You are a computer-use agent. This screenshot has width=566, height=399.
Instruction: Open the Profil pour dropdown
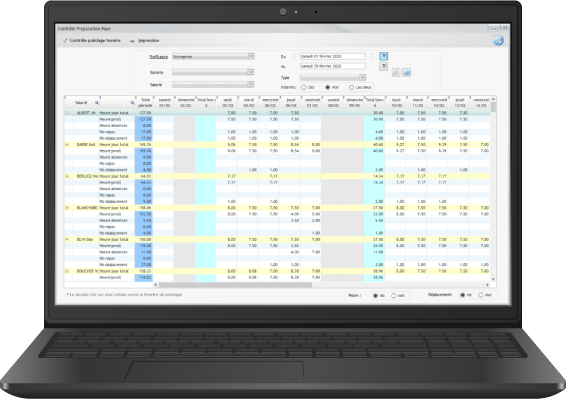(251, 56)
